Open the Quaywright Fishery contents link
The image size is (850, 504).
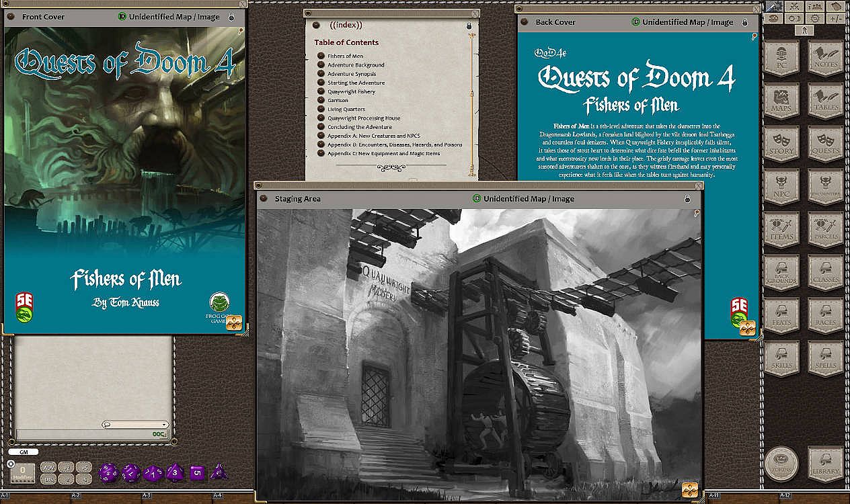(x=352, y=91)
